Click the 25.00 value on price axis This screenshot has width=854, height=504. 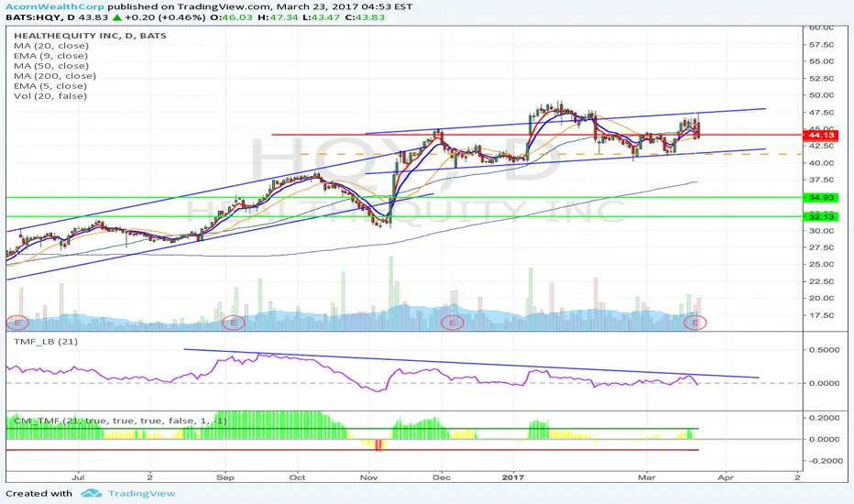click(x=821, y=264)
